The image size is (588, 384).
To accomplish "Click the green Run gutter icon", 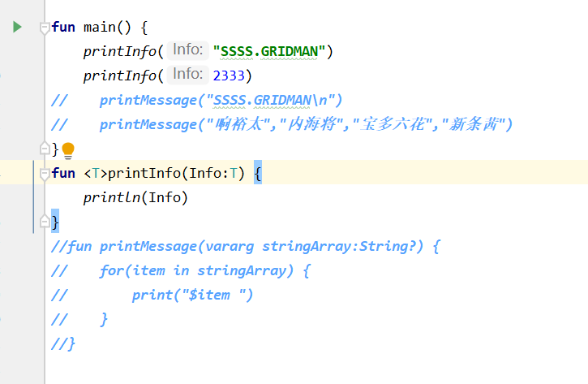I will tap(17, 27).
